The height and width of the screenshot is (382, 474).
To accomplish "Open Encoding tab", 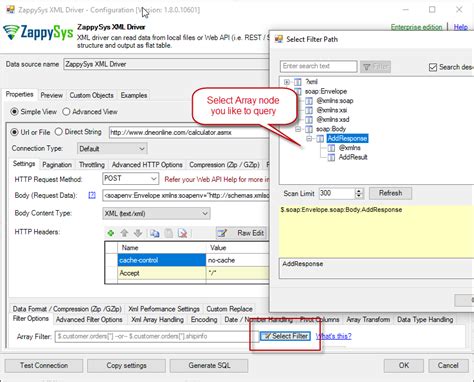I will [204, 319].
